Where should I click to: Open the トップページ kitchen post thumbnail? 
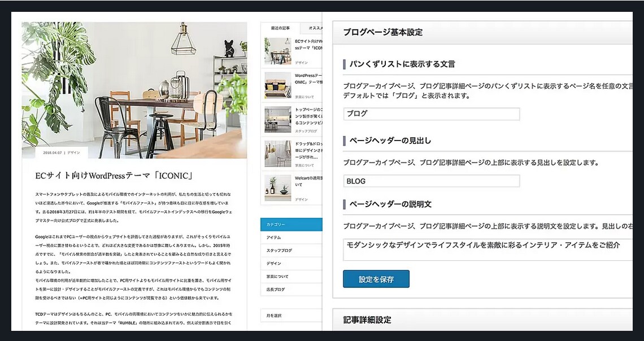pyautogui.click(x=277, y=120)
